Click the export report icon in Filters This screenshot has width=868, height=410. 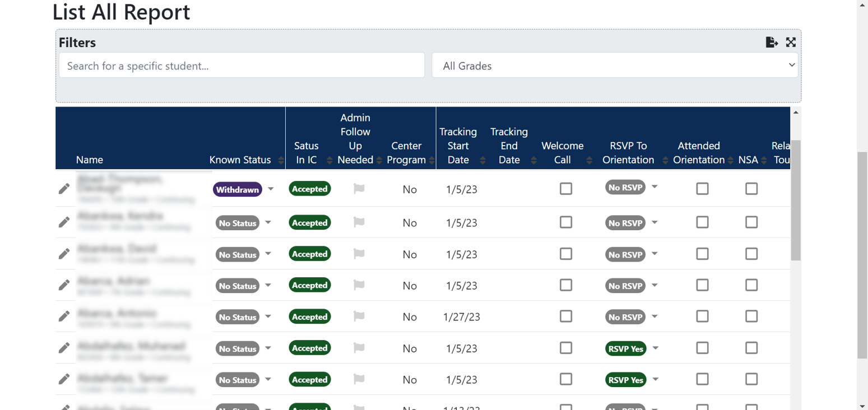tap(772, 42)
